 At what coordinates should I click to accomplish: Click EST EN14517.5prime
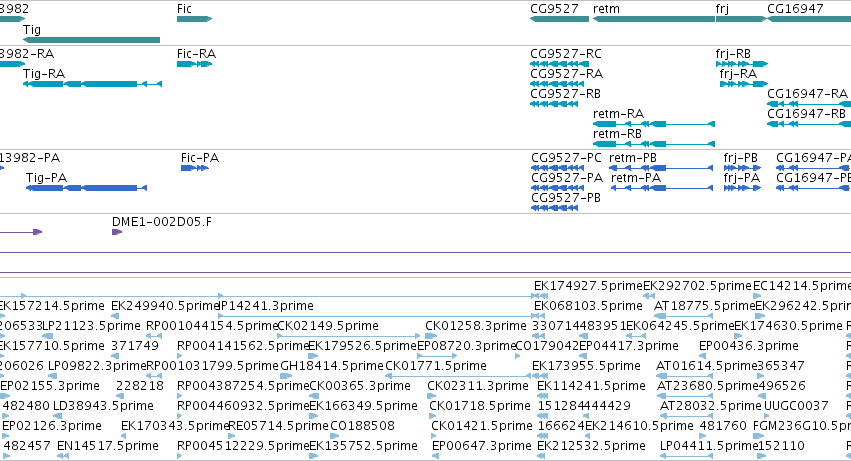(107, 446)
